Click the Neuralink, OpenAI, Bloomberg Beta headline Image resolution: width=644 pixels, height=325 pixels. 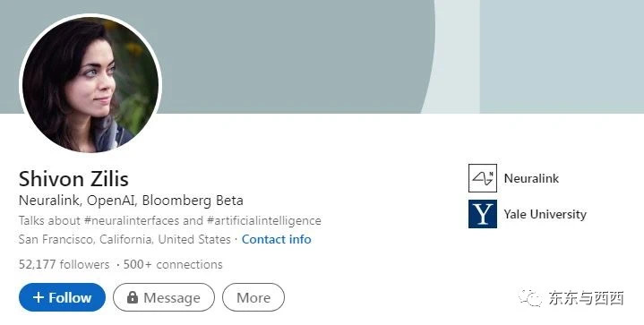point(131,201)
